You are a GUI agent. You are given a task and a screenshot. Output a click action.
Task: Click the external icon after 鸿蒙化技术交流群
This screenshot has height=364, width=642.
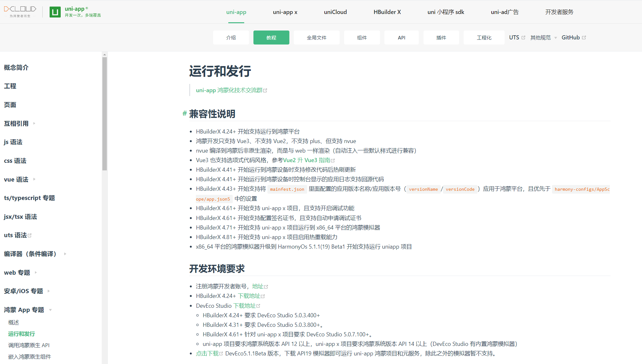[265, 91]
